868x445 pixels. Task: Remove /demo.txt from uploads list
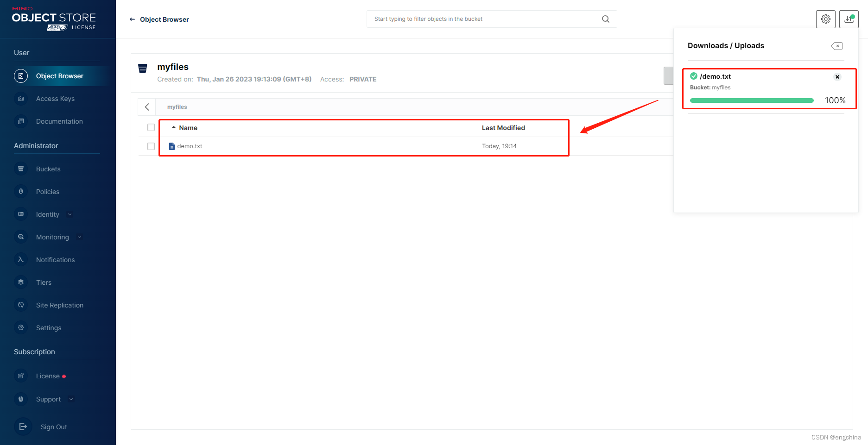tap(837, 77)
